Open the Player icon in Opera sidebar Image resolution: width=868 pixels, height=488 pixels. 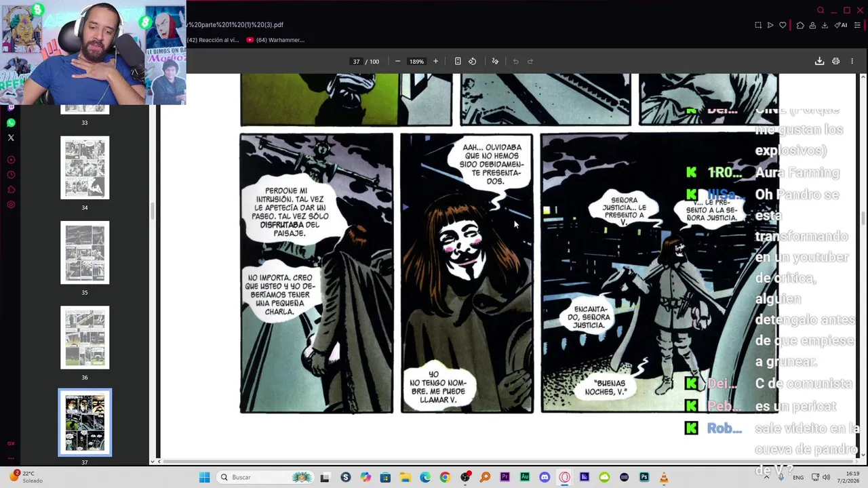[x=11, y=160]
